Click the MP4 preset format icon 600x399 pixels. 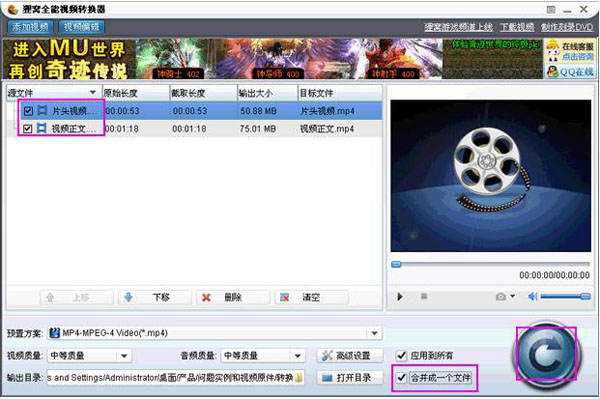point(55,333)
